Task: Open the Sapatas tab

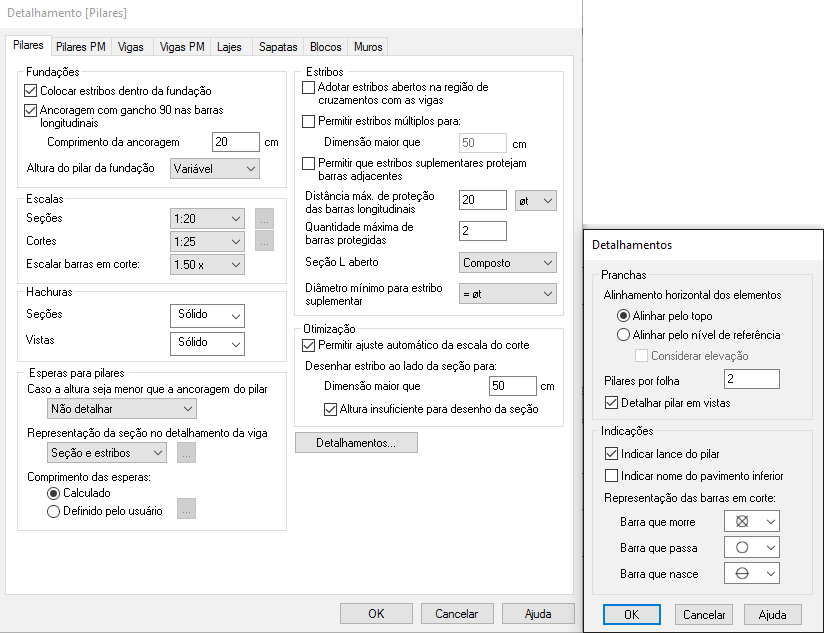Action: pos(278,47)
